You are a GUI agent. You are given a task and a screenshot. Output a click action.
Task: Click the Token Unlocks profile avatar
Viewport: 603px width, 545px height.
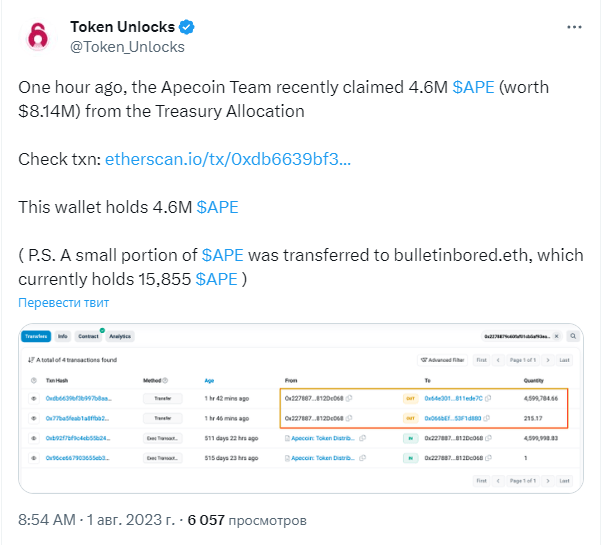37,37
